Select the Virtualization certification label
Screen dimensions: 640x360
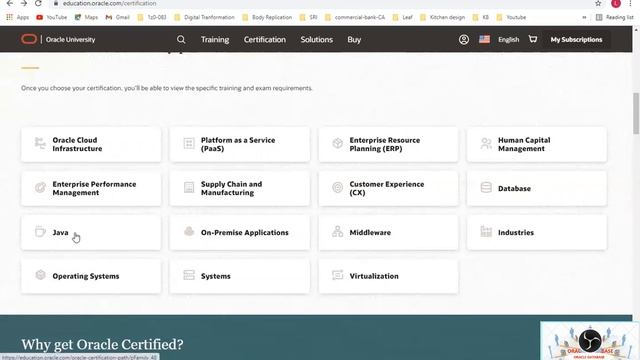[374, 276]
